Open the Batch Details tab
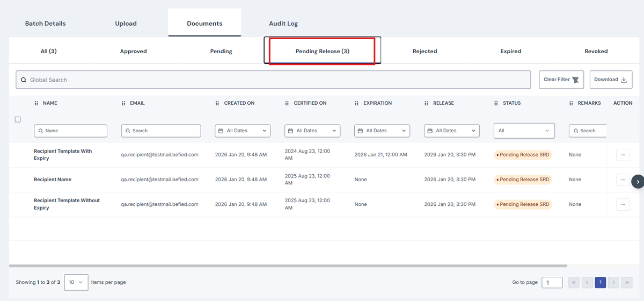The height and width of the screenshot is (301, 644). 46,24
